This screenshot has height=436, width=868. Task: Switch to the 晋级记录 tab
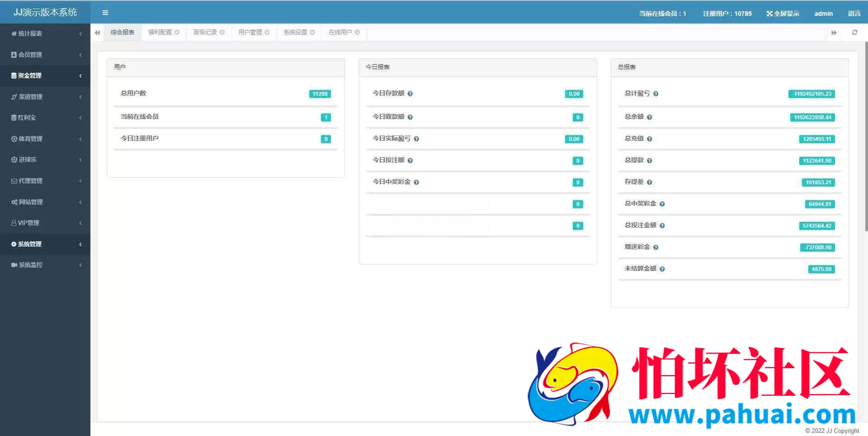[205, 32]
